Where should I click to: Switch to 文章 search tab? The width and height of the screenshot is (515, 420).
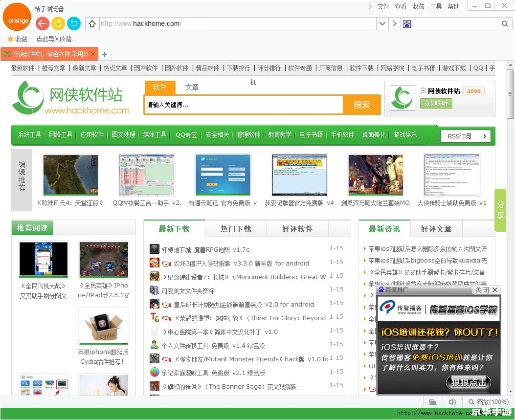pos(192,88)
